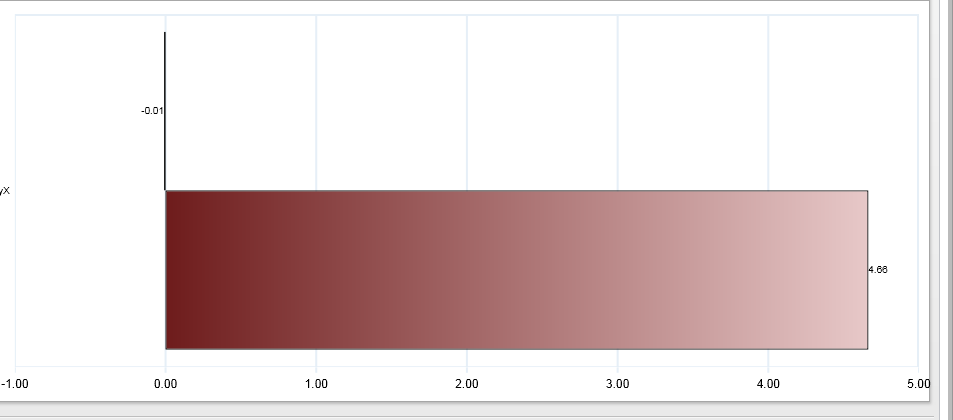
Task: Select the middle of the gradient bar
Action: tap(516, 270)
